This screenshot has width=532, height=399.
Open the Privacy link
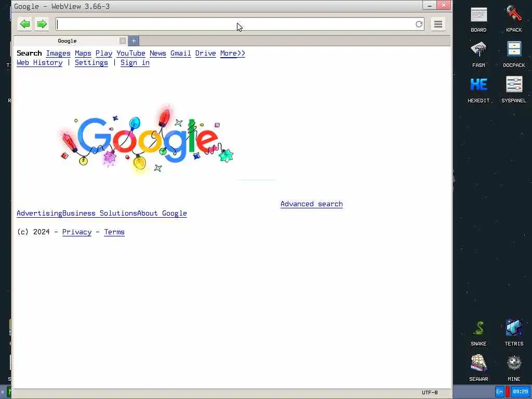[x=77, y=232]
